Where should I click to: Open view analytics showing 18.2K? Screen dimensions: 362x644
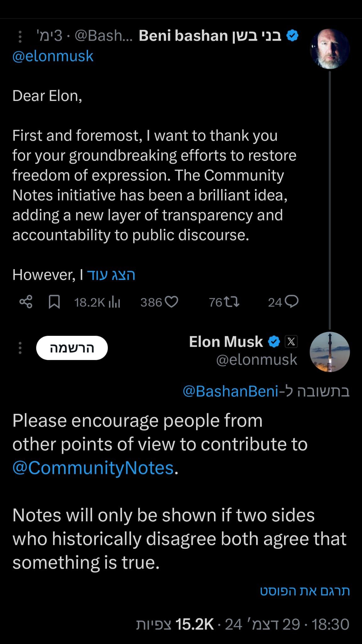[97, 303]
